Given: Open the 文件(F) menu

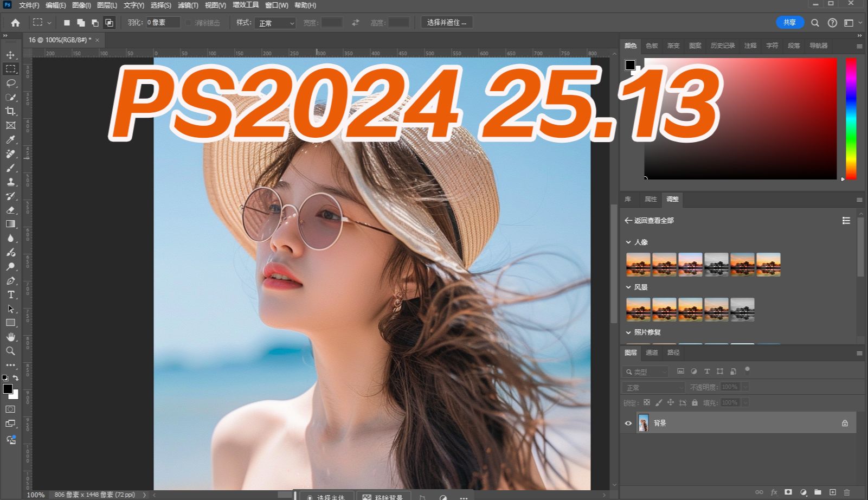Looking at the screenshot, I should 29,5.
